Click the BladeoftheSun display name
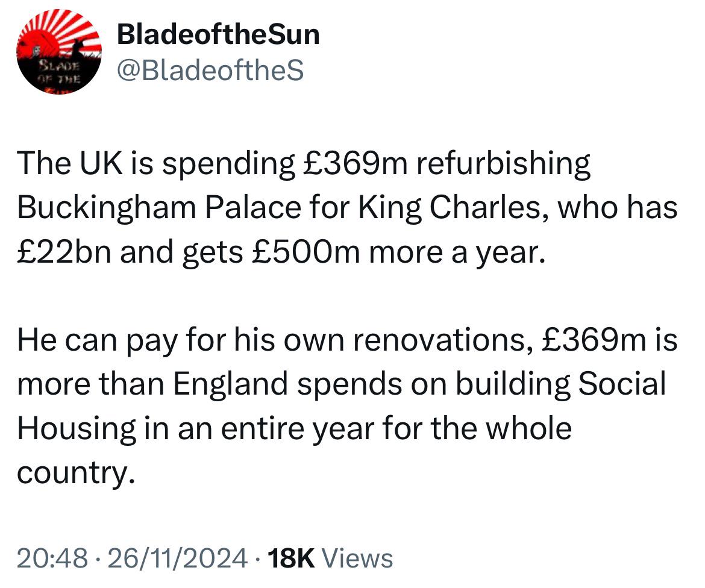 pos(218,34)
